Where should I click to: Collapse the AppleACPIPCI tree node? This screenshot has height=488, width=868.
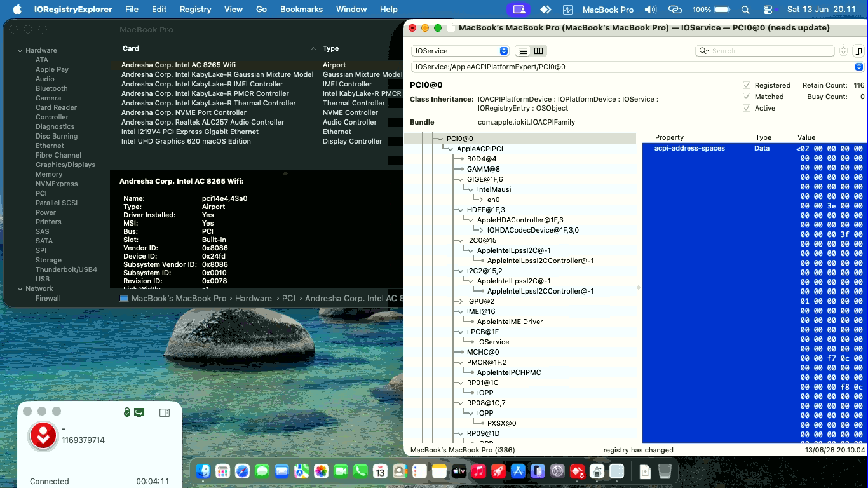[450, 149]
